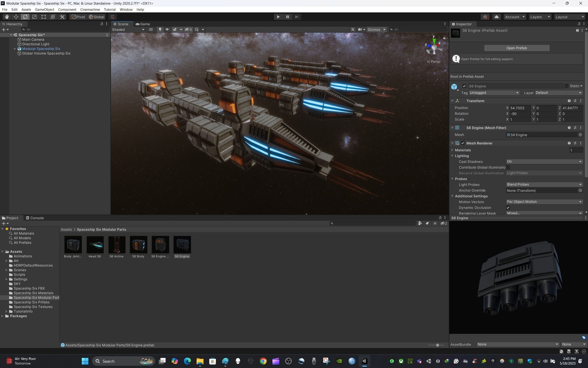Click asset label tag icon in preview
This screenshot has width=588, height=368.
[x=584, y=338]
